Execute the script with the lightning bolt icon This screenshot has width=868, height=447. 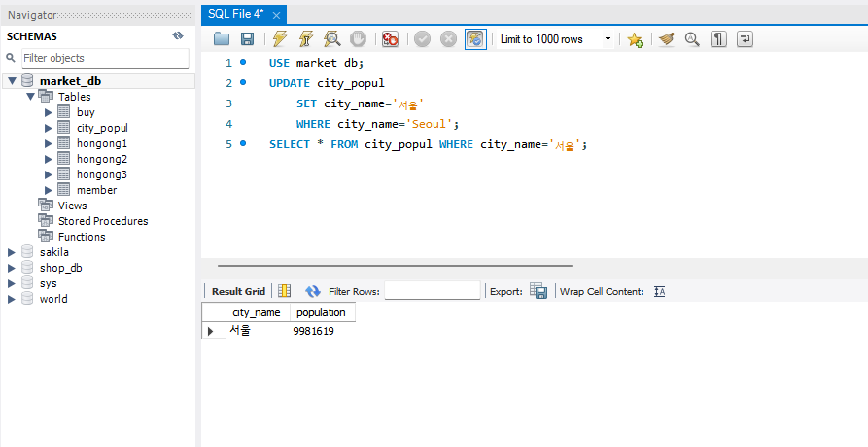coord(280,39)
